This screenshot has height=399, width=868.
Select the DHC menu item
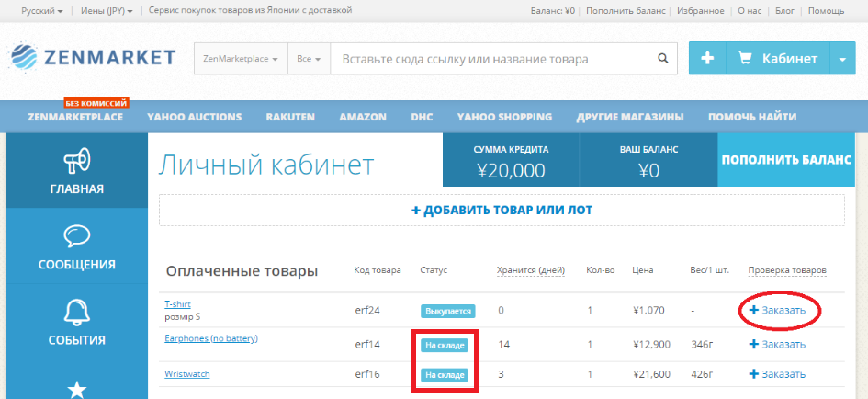[422, 117]
